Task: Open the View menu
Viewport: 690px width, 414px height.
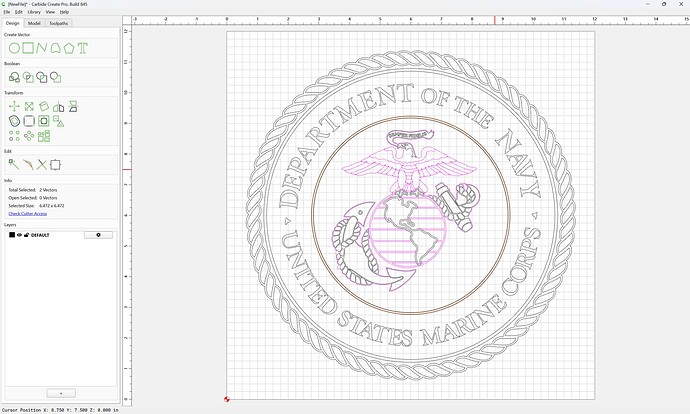Action: [x=51, y=12]
